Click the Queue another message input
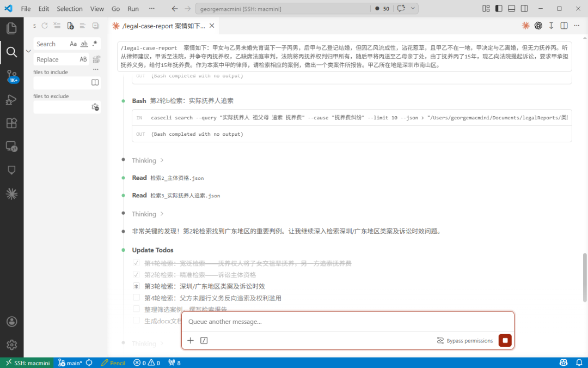The image size is (588, 368). pos(347,322)
